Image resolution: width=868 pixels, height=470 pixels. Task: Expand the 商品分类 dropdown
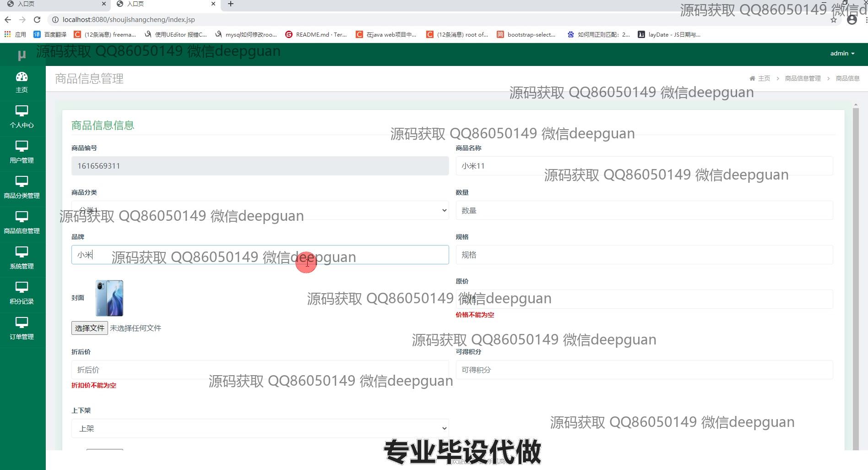[x=260, y=210]
